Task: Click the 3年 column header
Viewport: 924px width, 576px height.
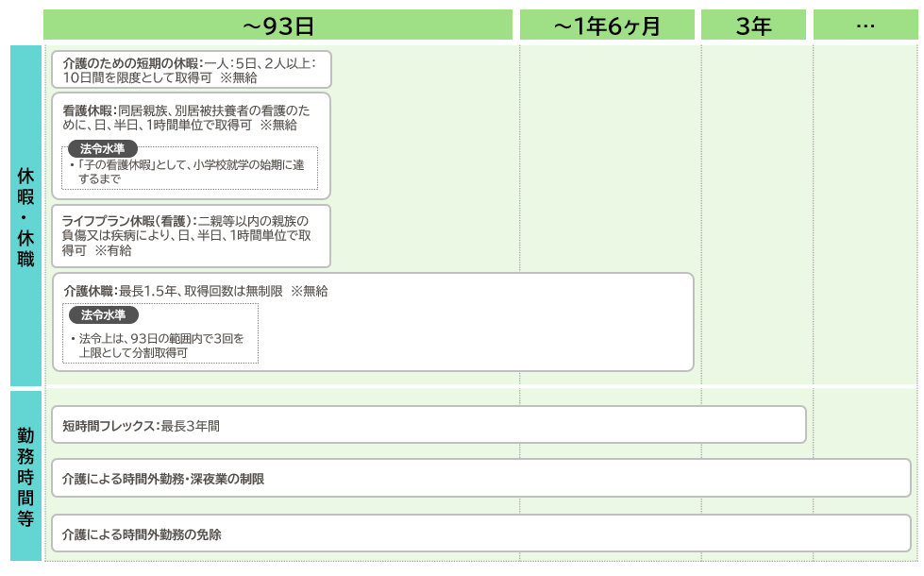Action: [753, 25]
